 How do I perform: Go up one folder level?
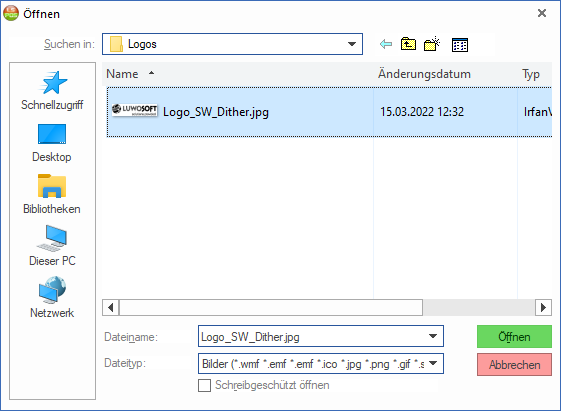[x=408, y=44]
